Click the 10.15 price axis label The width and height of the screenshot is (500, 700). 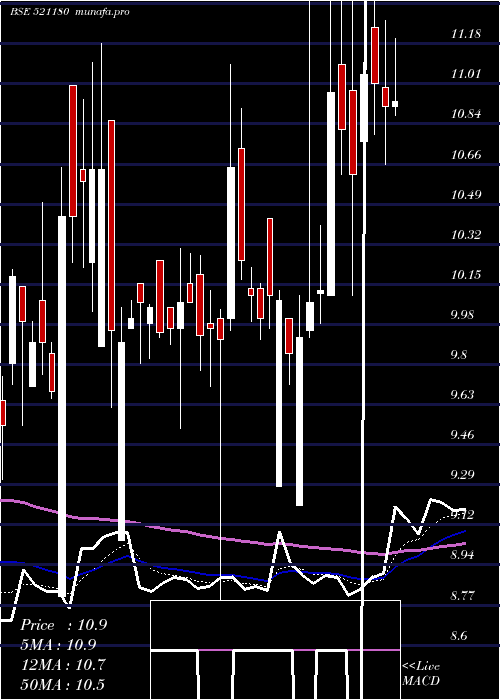coord(466,275)
